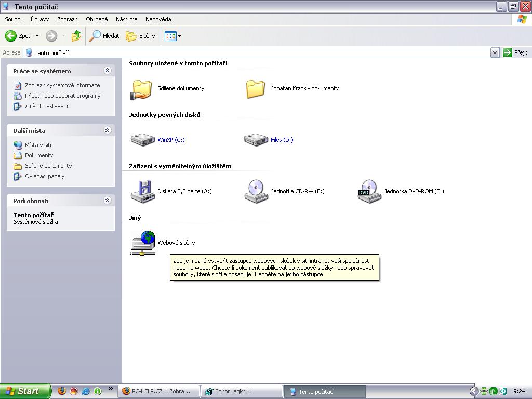The image size is (532, 399).
Task: Open the address bar dropdown arrow
Action: tap(495, 52)
